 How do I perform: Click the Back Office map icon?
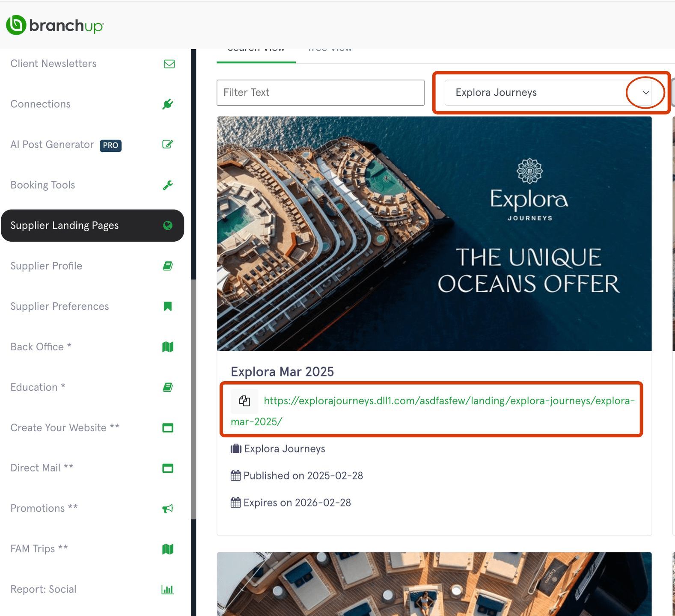(168, 347)
